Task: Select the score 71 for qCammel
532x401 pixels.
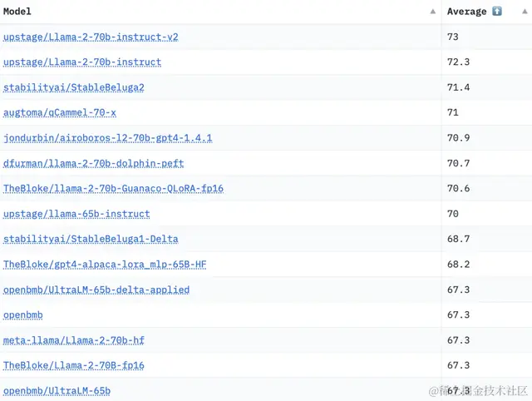Action: click(x=452, y=112)
